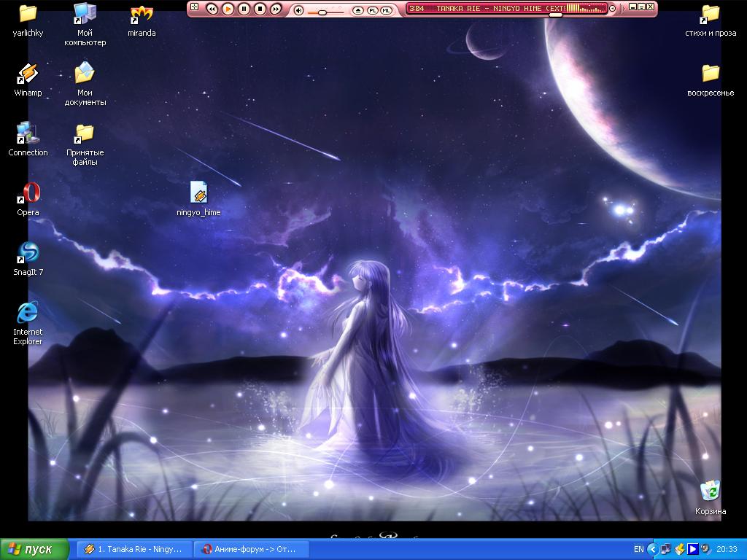Click the taskbar clock 20:33
Viewport: 747px width, 560px height.
[x=727, y=549]
